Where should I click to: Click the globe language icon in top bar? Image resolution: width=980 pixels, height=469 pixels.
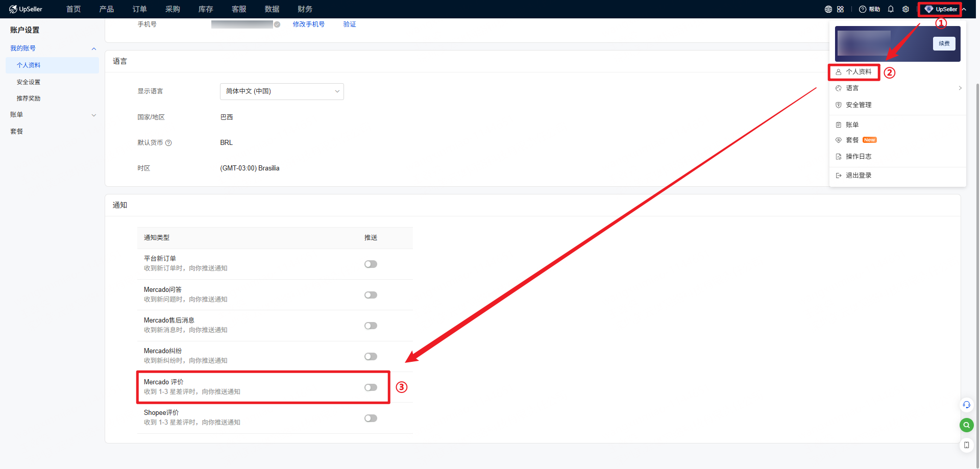(x=828, y=9)
